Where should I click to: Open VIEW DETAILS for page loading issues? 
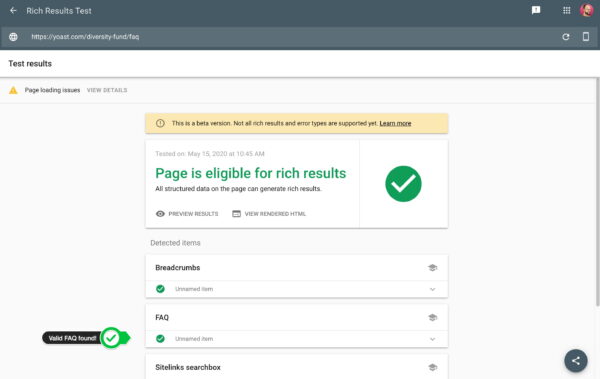point(107,90)
